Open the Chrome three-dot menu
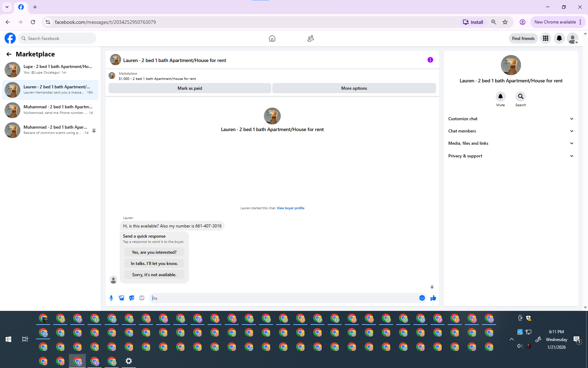The height and width of the screenshot is (368, 588). (580, 22)
